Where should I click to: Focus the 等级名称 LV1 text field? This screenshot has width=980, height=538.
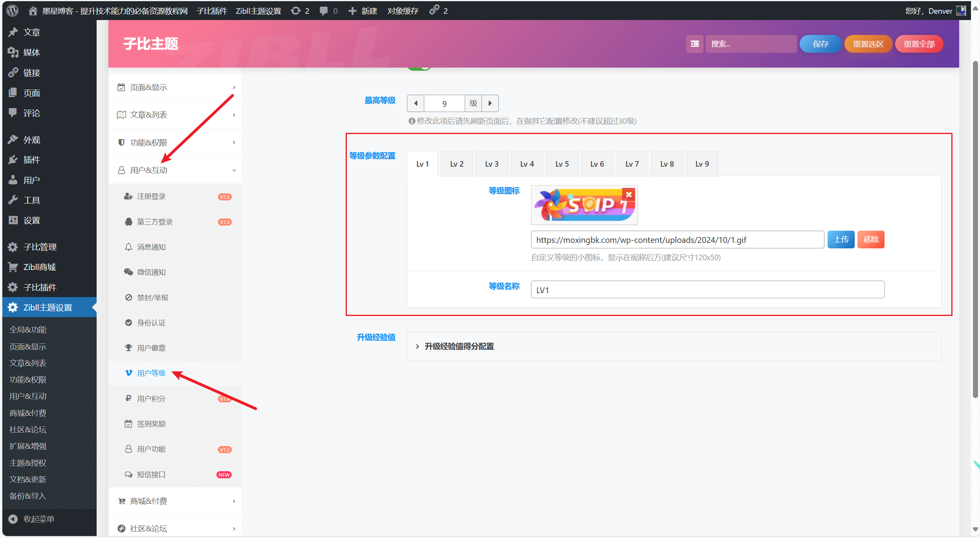[707, 290]
